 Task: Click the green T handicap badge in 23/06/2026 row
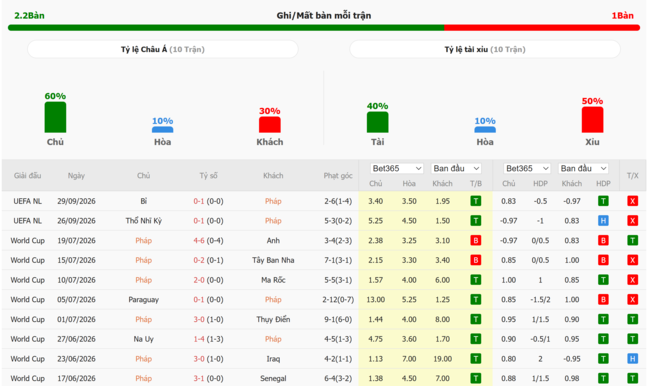(603, 359)
